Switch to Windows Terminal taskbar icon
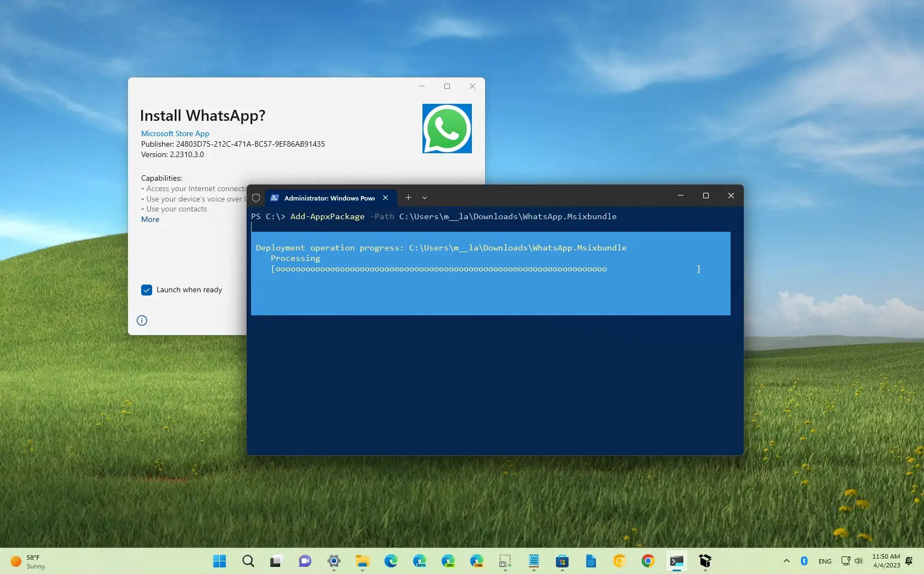The width and height of the screenshot is (924, 574). [677, 561]
